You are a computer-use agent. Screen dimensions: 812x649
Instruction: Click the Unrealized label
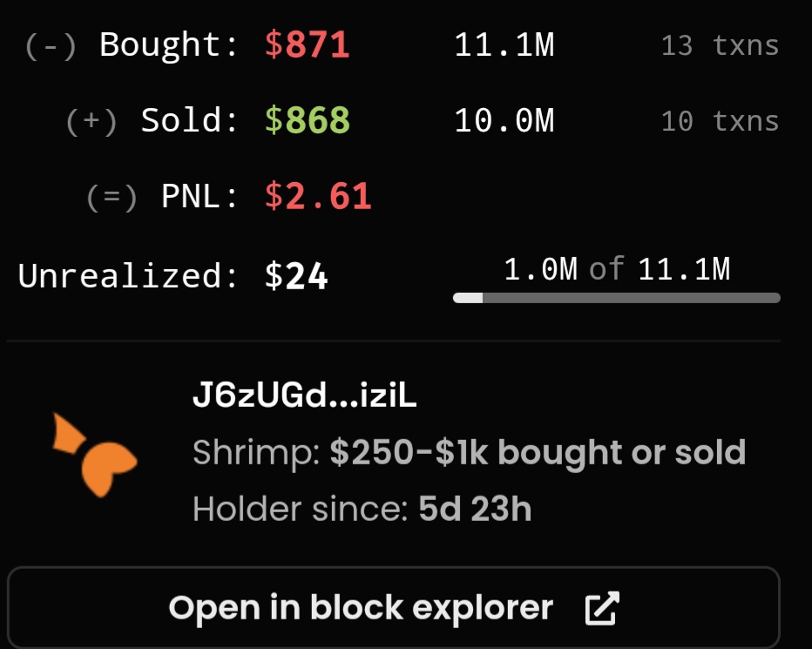127,275
